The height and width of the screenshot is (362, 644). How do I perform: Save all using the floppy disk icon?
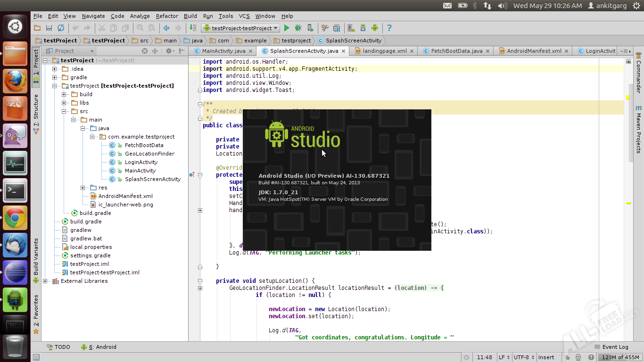[x=49, y=28]
